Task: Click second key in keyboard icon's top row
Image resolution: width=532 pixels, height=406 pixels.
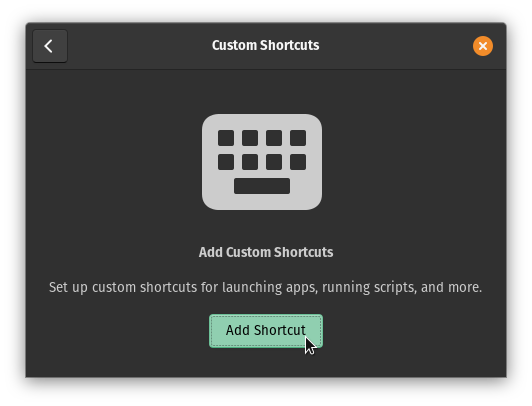Action: tap(250, 138)
